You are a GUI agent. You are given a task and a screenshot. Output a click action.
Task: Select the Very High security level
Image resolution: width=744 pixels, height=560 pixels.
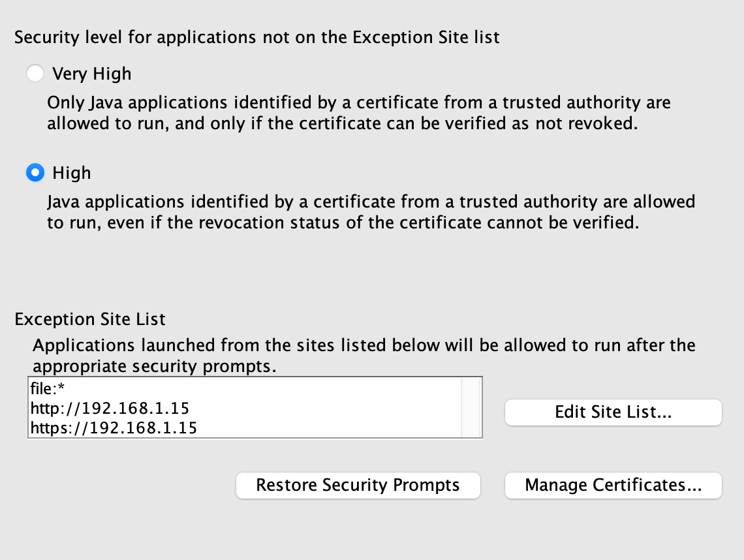pyautogui.click(x=35, y=74)
